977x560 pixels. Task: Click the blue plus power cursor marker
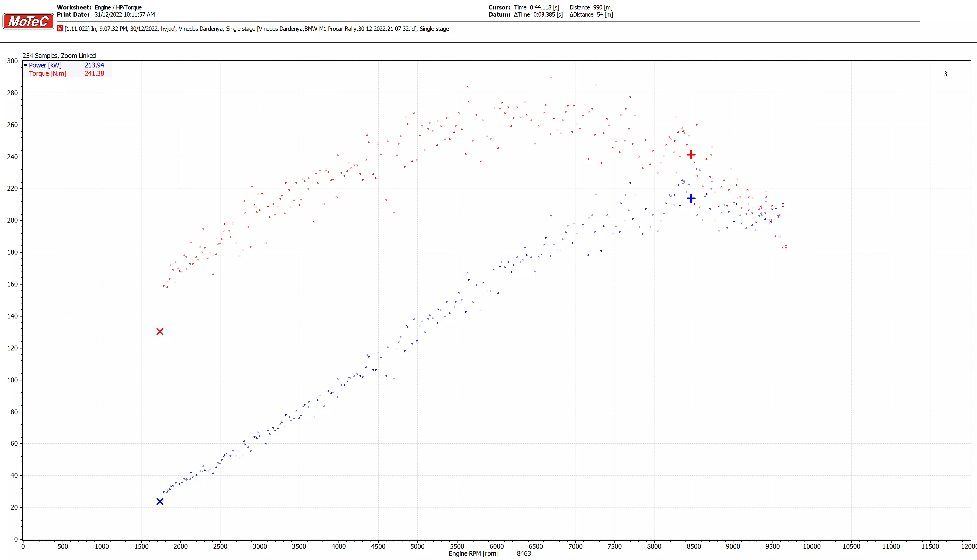(691, 199)
